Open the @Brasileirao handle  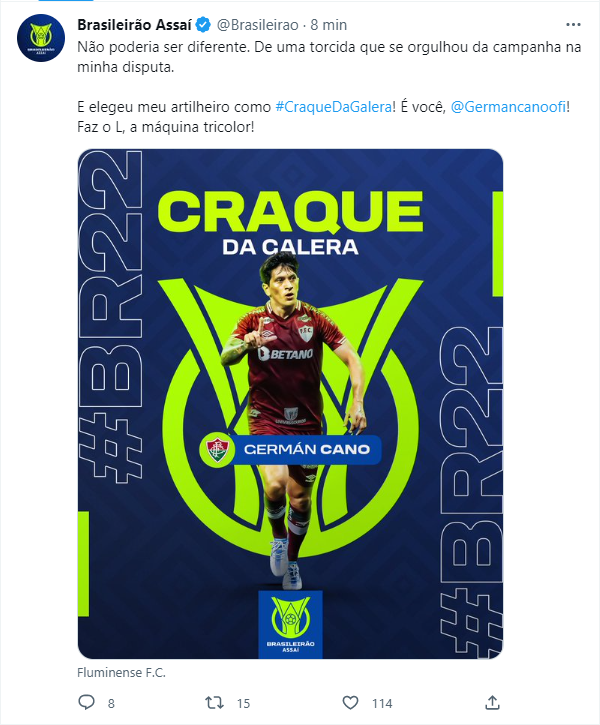coord(257,25)
